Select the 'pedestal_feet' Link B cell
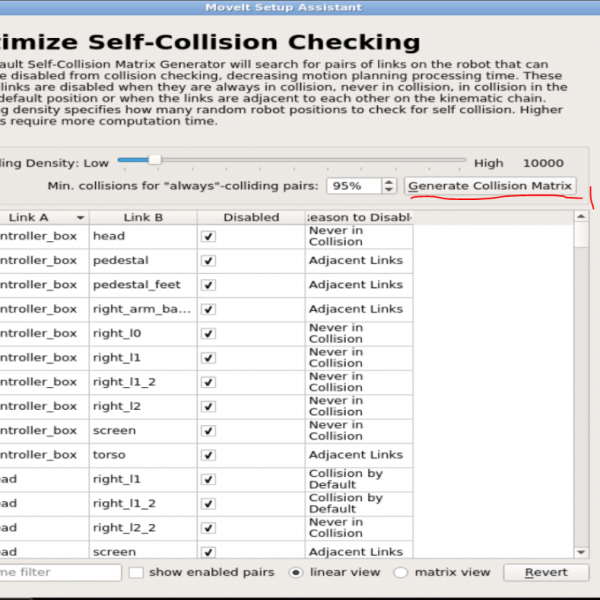This screenshot has width=600, height=600. point(143,285)
